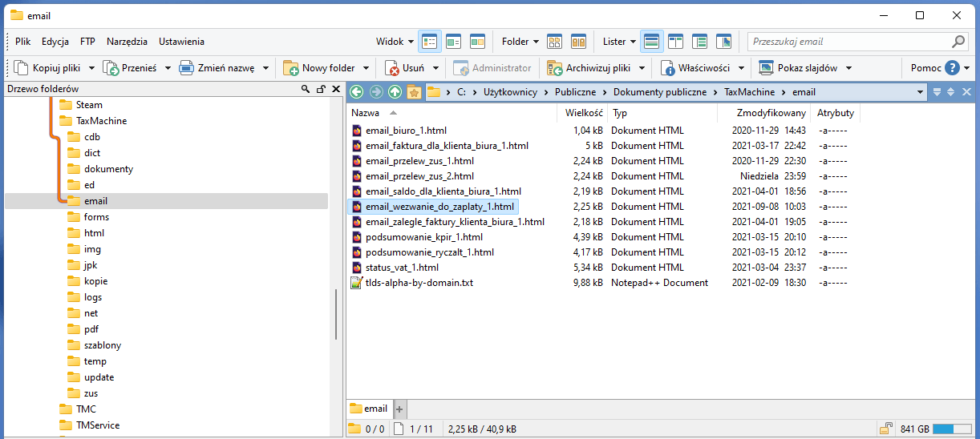Toggle Details view mode in Widok group
980x439 pixels.
(430, 42)
